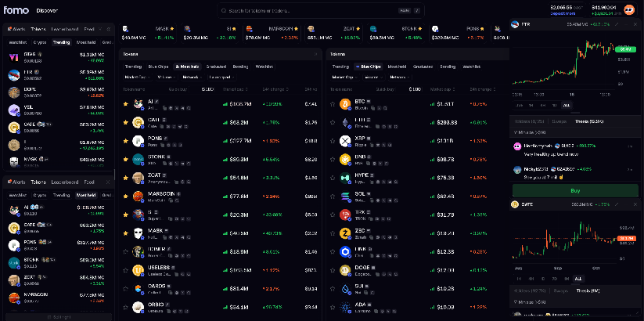Star the USELESS token row

pyautogui.click(x=126, y=270)
